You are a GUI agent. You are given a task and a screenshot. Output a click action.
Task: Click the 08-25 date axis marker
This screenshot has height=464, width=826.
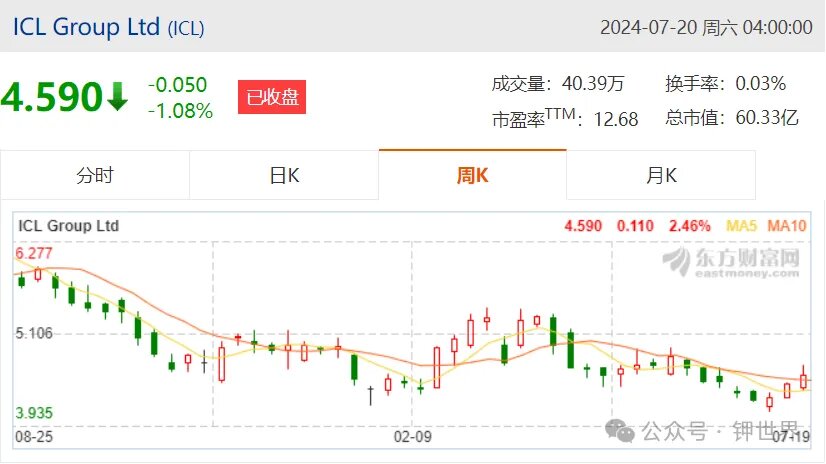34,437
